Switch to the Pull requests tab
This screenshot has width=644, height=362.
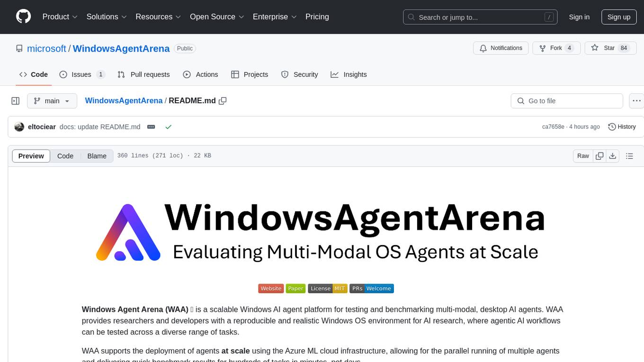click(x=143, y=74)
